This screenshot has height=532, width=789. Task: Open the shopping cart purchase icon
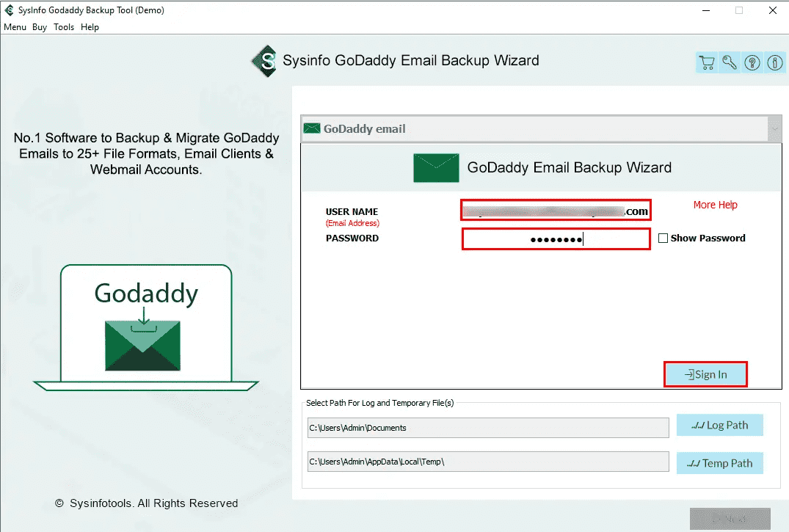click(x=706, y=62)
